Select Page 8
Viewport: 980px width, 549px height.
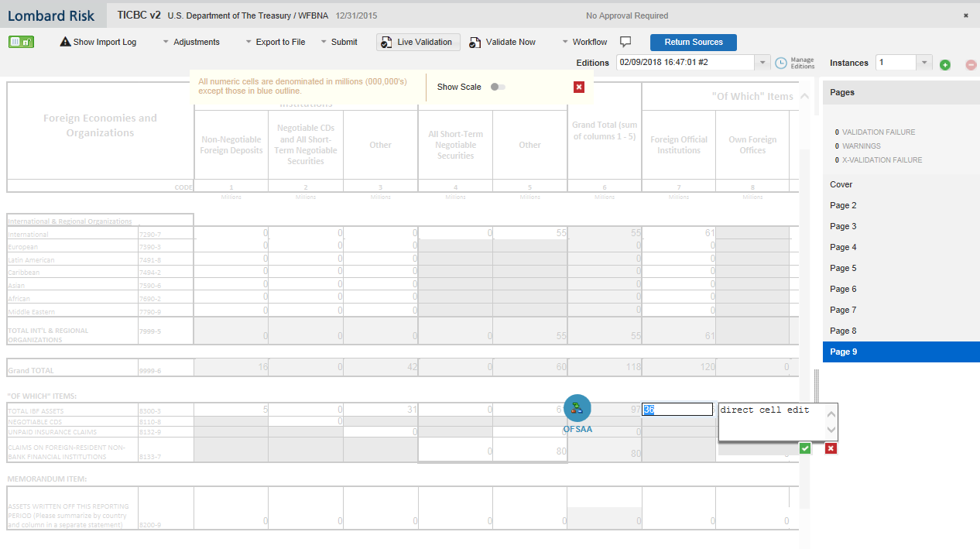click(x=901, y=331)
